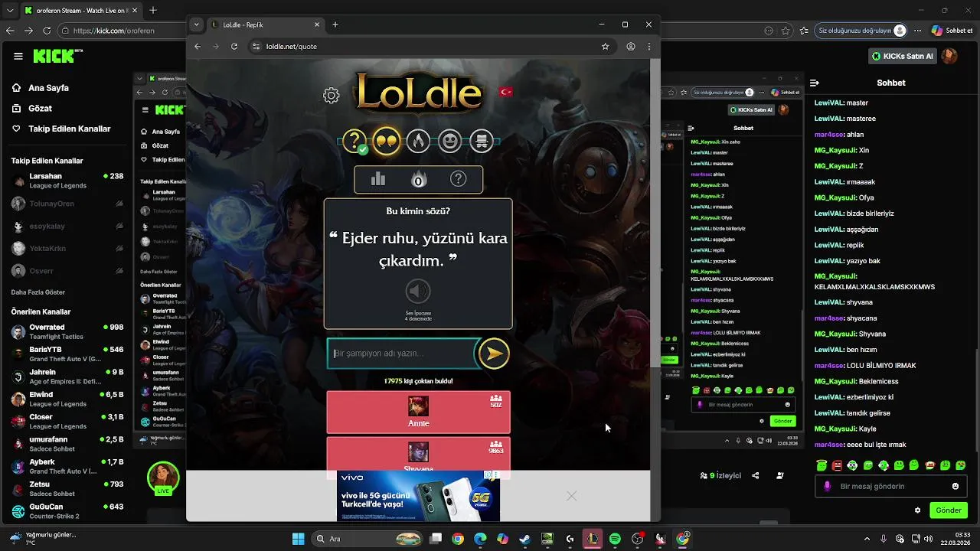
Task: Click the LIVE streamer avatar
Action: tap(163, 478)
